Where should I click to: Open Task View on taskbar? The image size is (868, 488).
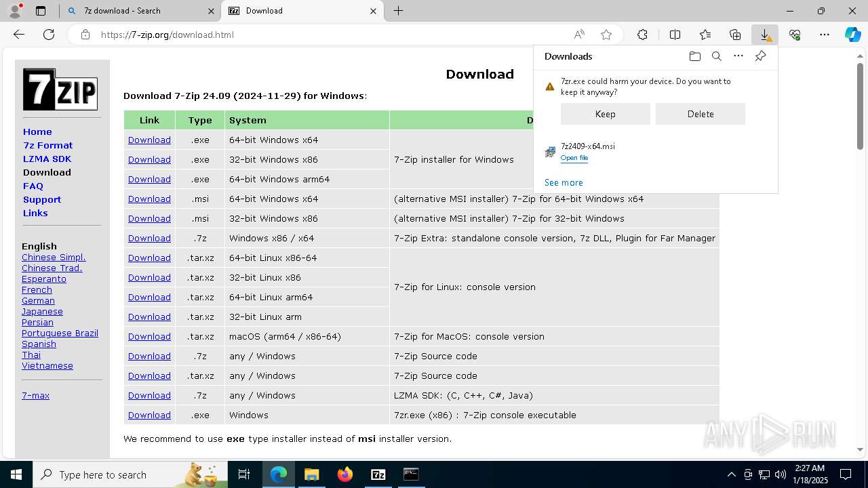coord(244,474)
